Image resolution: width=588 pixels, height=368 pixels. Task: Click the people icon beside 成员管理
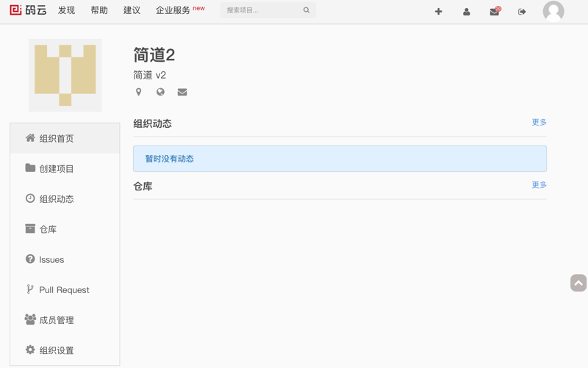pos(30,320)
